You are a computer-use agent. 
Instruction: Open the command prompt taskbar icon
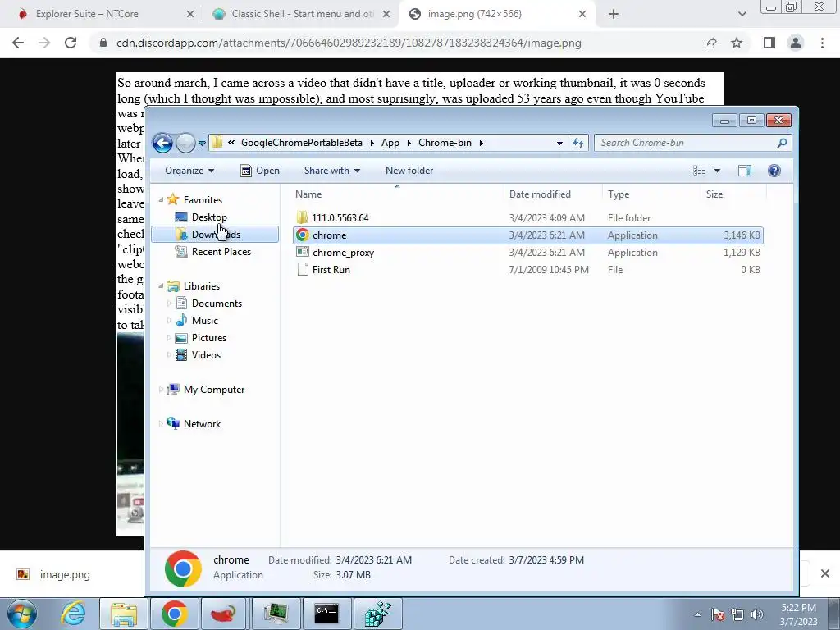click(326, 614)
